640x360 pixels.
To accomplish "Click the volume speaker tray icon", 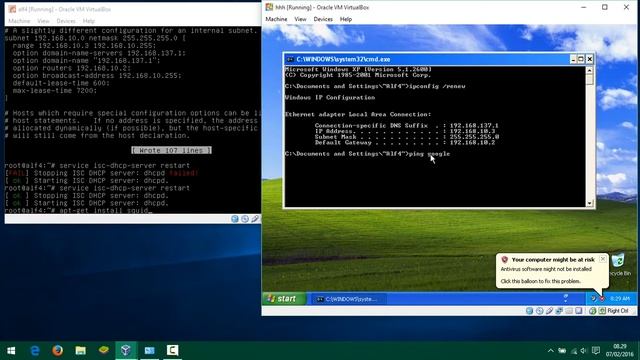I will 584,351.
